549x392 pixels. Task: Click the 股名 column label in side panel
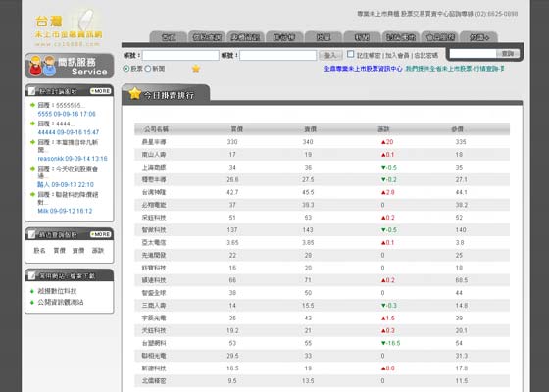[39, 251]
